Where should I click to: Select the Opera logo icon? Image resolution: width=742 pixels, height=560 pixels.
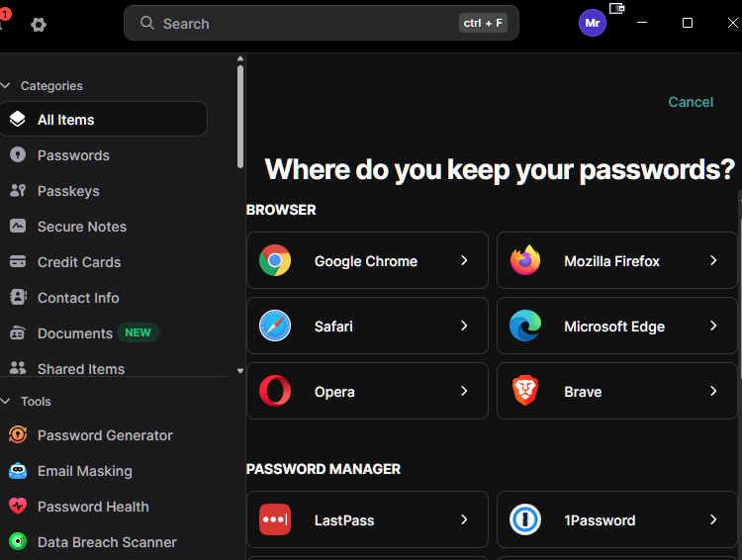[x=275, y=391]
